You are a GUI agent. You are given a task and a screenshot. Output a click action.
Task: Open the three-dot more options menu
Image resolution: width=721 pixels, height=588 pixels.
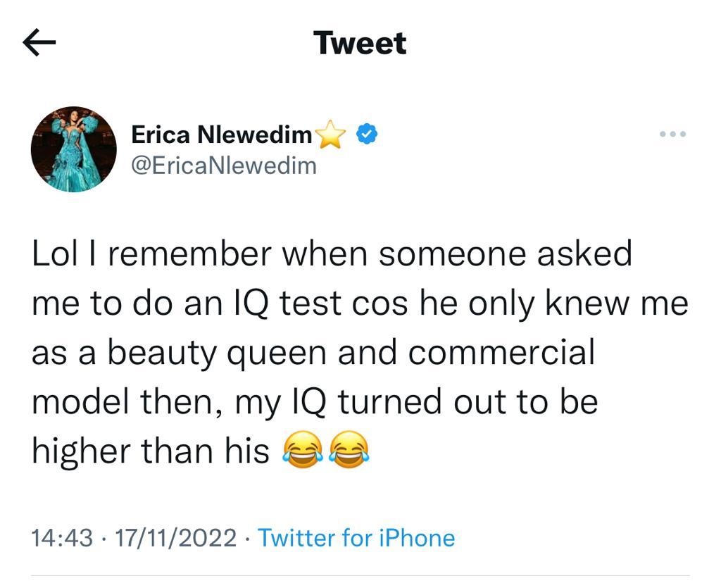click(672, 134)
